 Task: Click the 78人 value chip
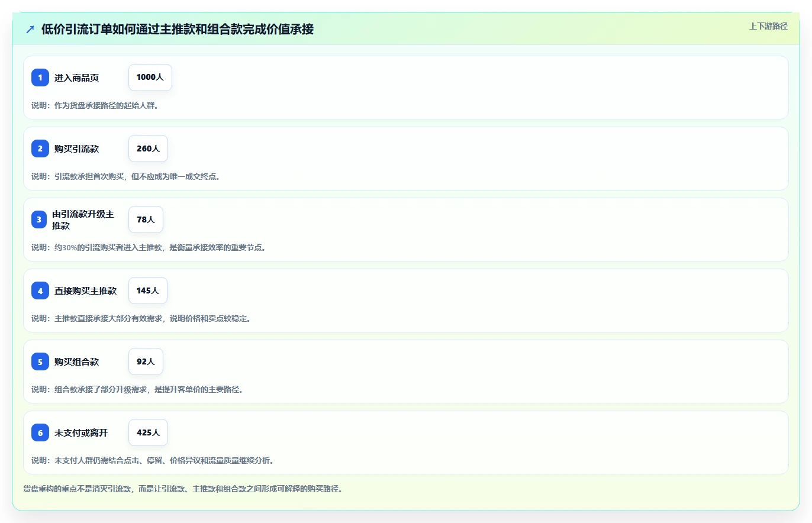point(146,219)
